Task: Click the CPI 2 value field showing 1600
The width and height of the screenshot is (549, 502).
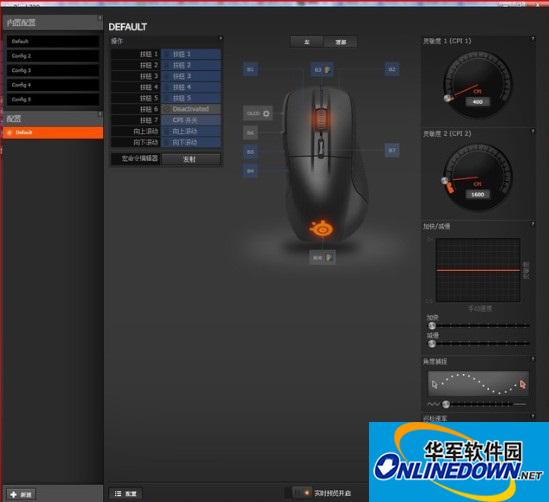Action: pyautogui.click(x=477, y=195)
